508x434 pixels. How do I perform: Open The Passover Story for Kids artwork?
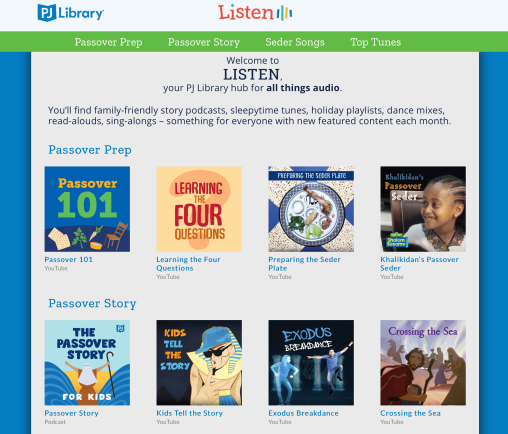[87, 363]
